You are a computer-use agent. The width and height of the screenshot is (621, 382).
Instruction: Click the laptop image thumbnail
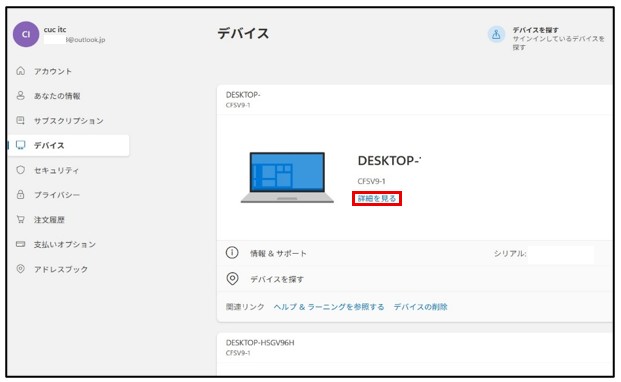pos(287,178)
